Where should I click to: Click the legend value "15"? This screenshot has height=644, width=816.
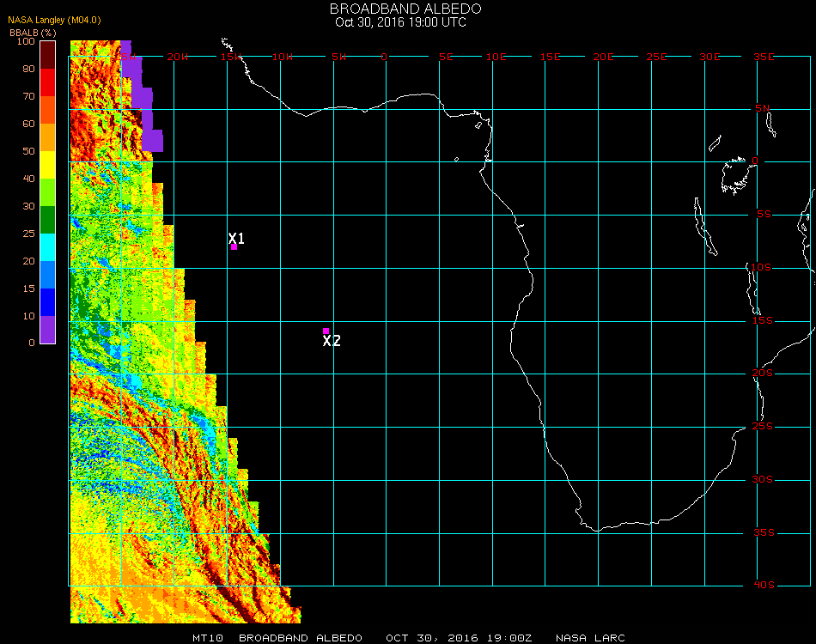coord(29,289)
